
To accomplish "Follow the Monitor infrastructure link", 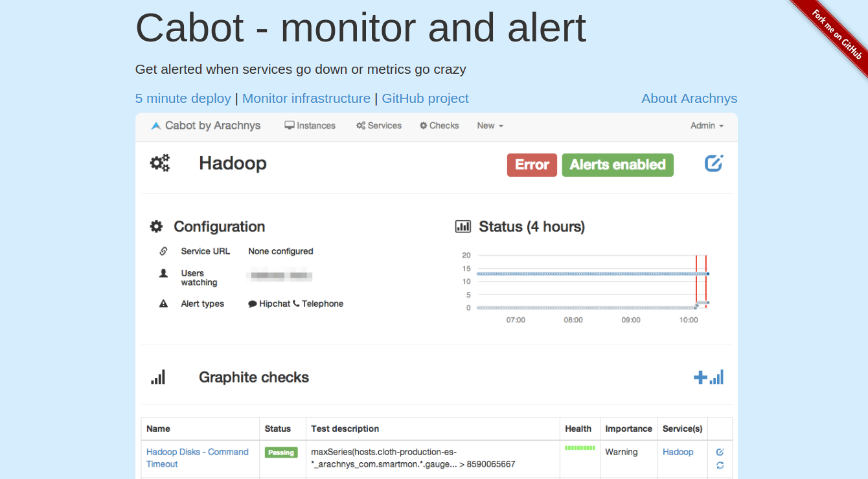I will pyautogui.click(x=306, y=98).
